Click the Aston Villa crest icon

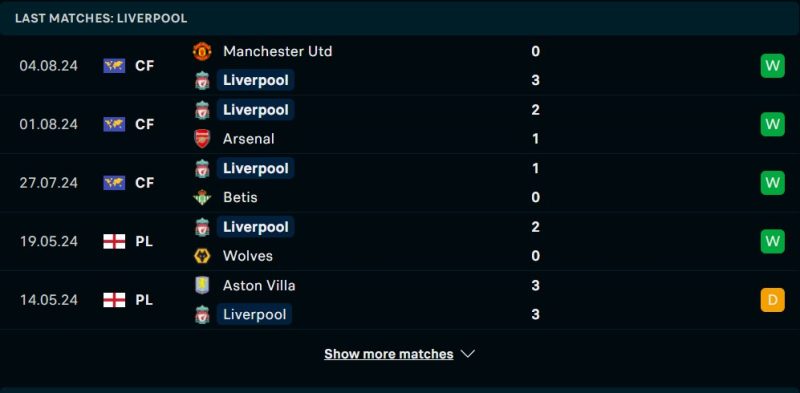click(x=202, y=285)
